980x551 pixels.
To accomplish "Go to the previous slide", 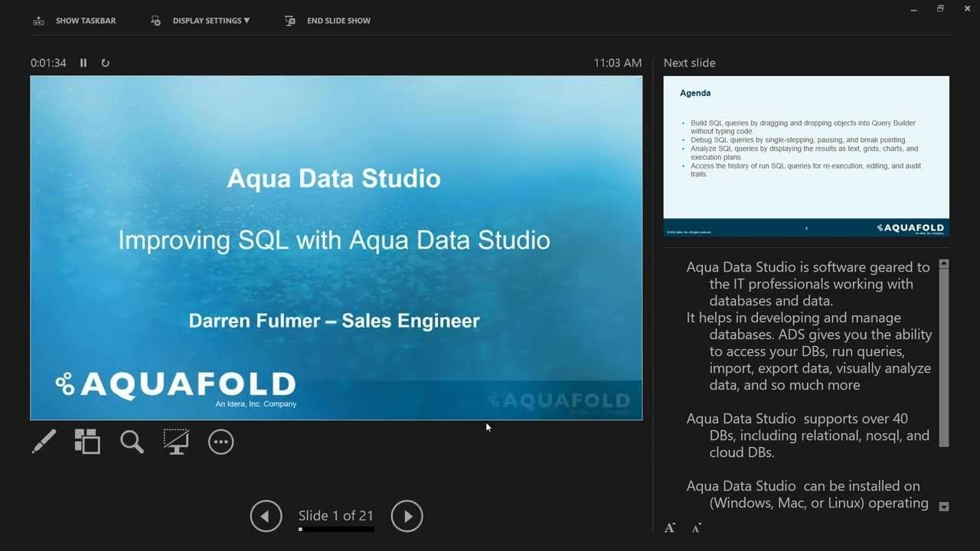I will [266, 517].
